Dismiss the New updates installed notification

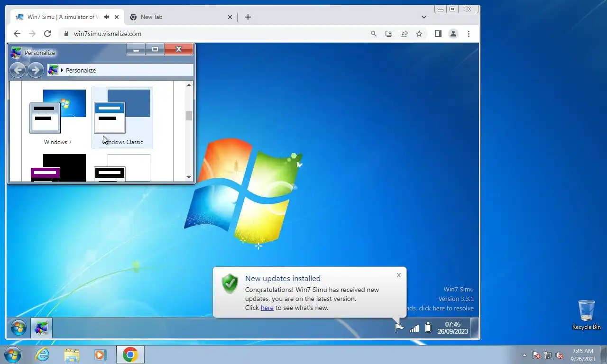pyautogui.click(x=399, y=275)
